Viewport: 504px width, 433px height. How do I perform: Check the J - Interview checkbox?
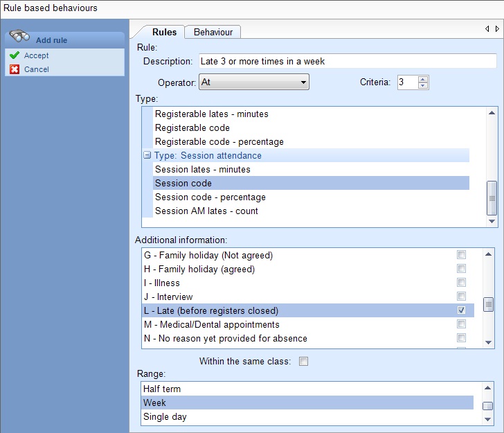[x=461, y=297]
